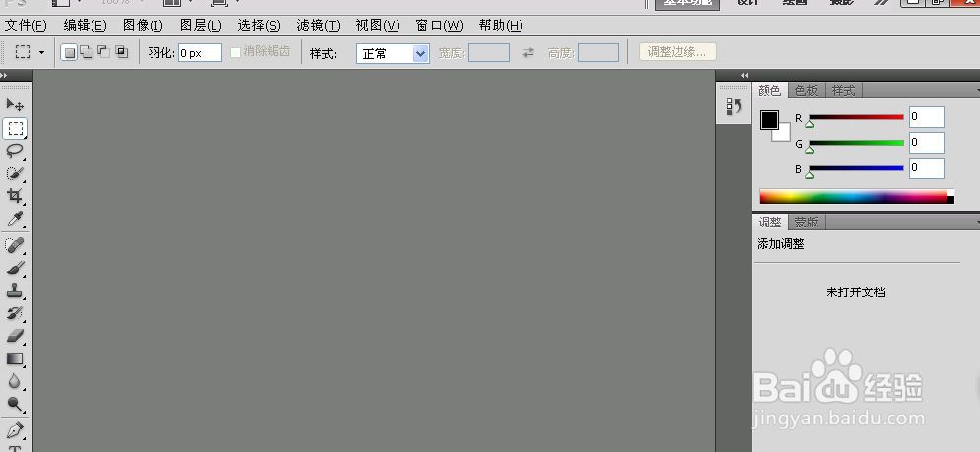Click the B value input field
The image size is (980, 452).
(x=926, y=168)
